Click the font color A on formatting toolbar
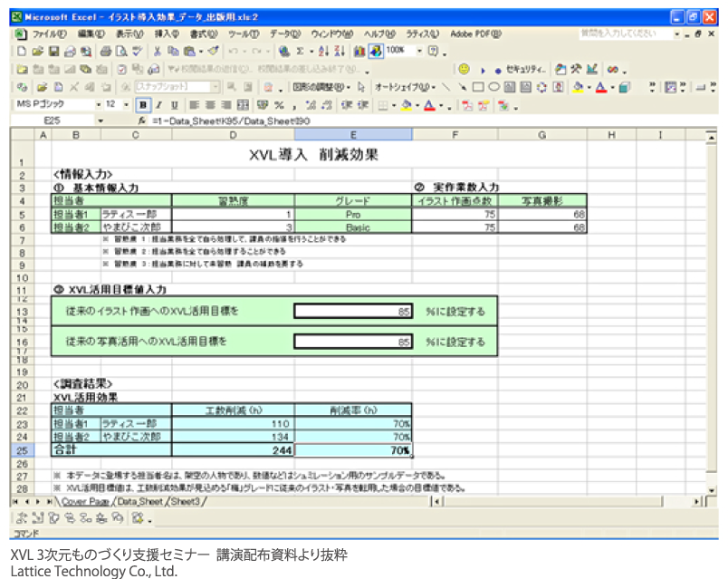This screenshot has height=579, width=728. [429, 105]
